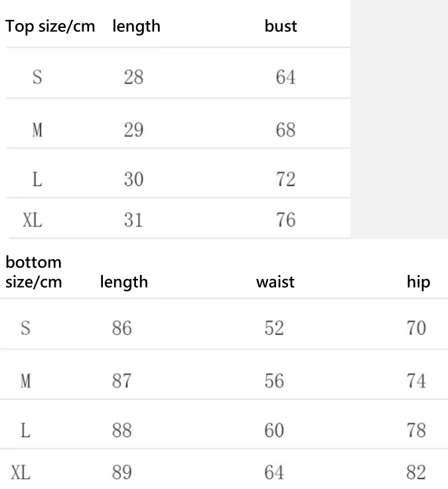Screen dimensions: 448x489
Task: Select bust value 76
Action: pyautogui.click(x=285, y=221)
